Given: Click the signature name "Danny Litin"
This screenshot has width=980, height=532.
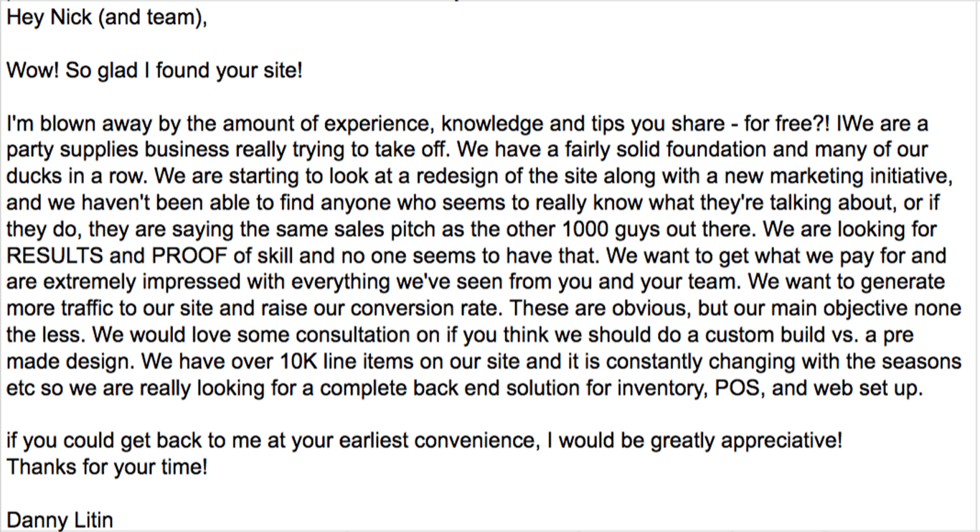Looking at the screenshot, I should coord(60,520).
